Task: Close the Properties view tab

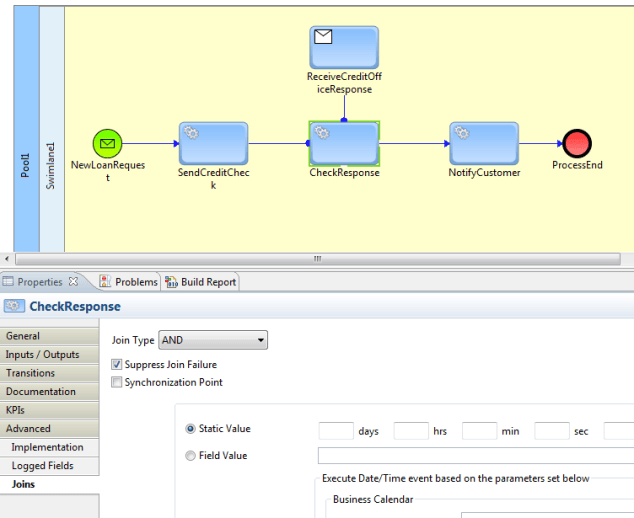Action: 73,281
